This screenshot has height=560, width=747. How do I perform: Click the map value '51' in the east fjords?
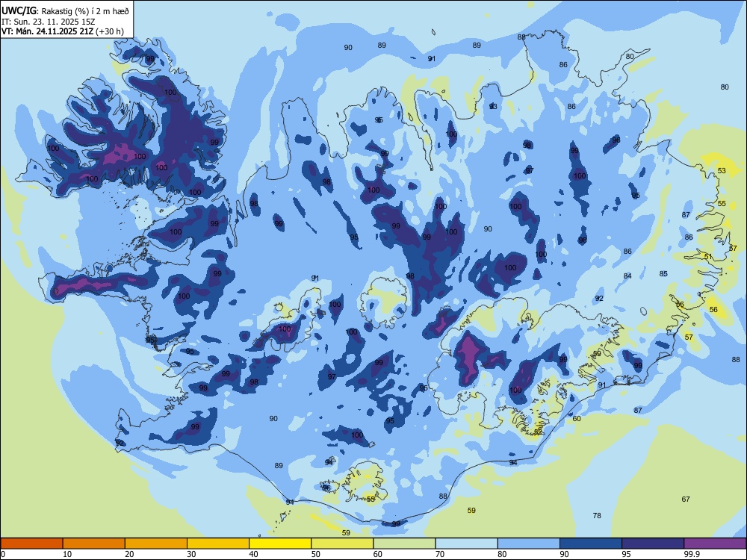[x=708, y=256]
